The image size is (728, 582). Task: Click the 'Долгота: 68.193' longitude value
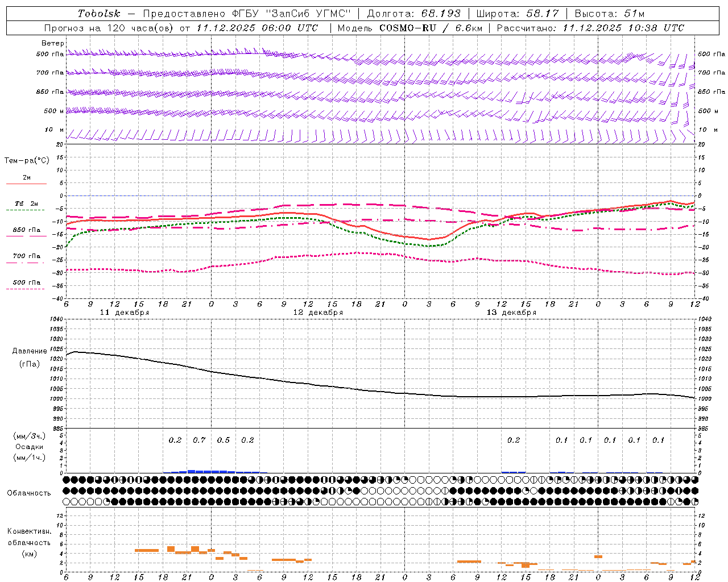point(413,14)
